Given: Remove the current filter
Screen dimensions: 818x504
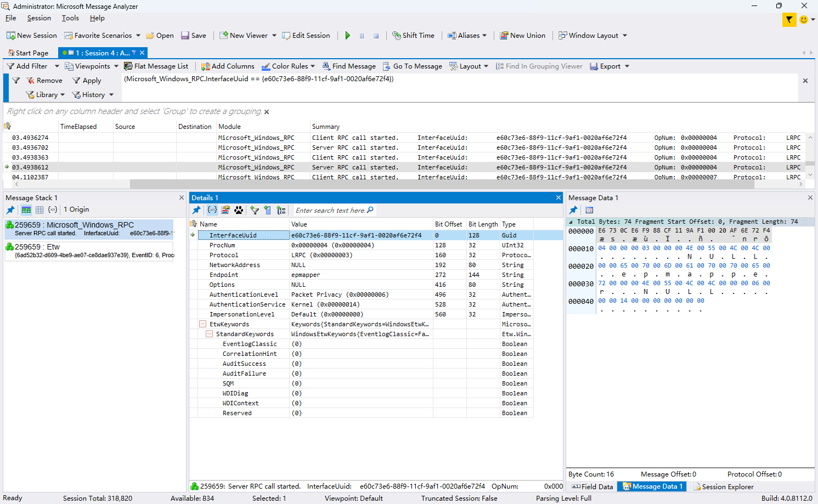Looking at the screenshot, I should tap(44, 81).
